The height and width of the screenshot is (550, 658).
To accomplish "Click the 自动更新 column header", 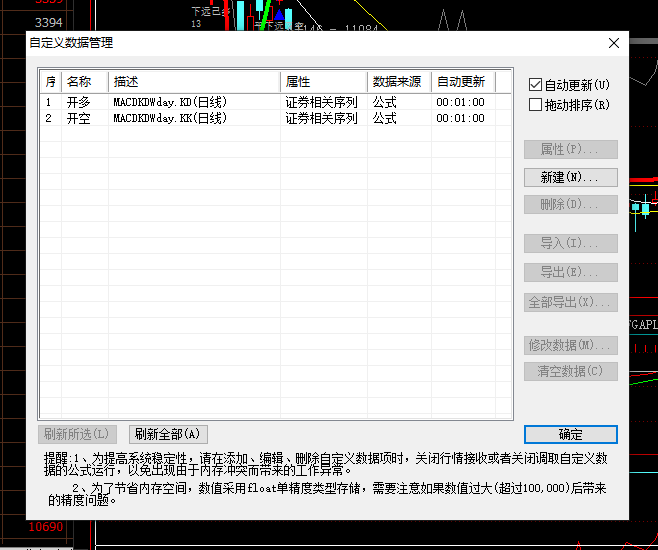I will [x=470, y=82].
